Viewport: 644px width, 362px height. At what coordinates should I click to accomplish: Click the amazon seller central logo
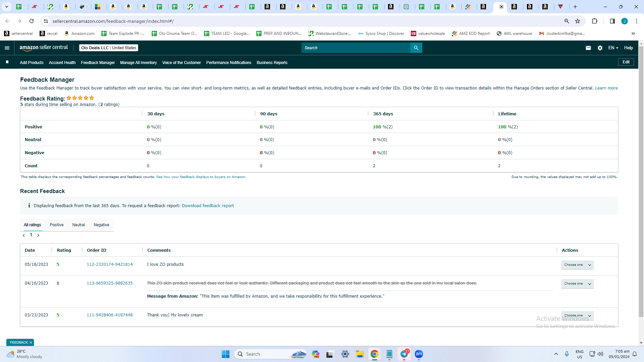pos(44,48)
